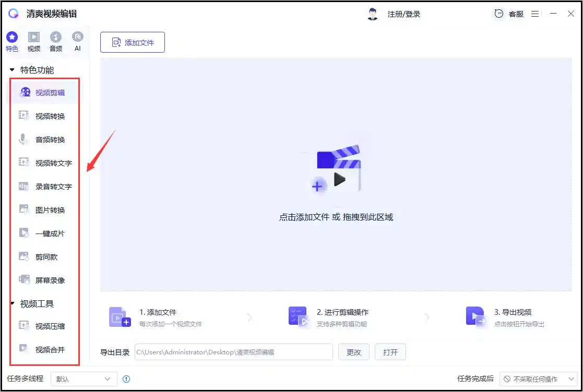Select the 图片转换 icon

click(x=24, y=210)
